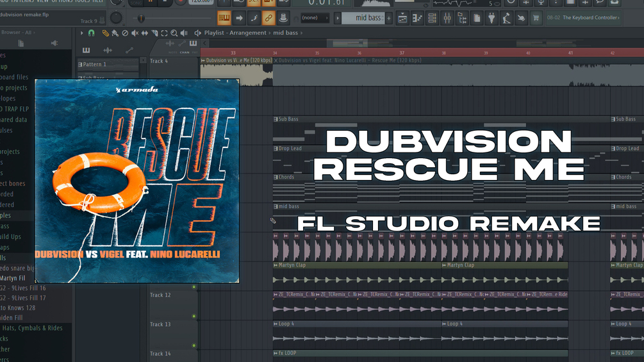Click bar 36 on timeline ruler
Image resolution: width=644 pixels, height=362 pixels.
click(x=359, y=53)
